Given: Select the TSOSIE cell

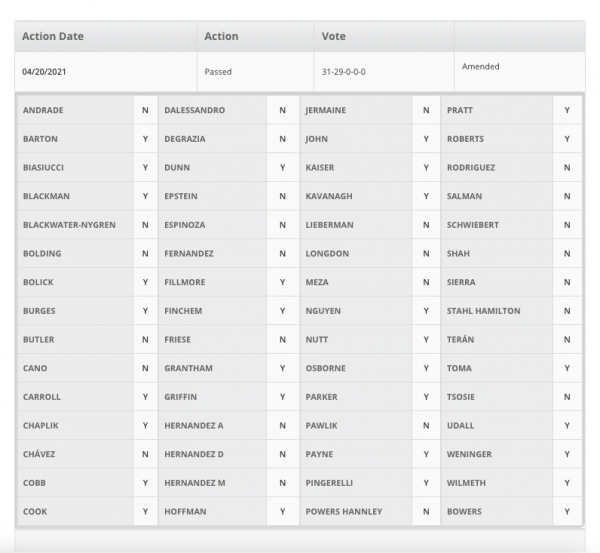Looking at the screenshot, I should pos(497,397).
